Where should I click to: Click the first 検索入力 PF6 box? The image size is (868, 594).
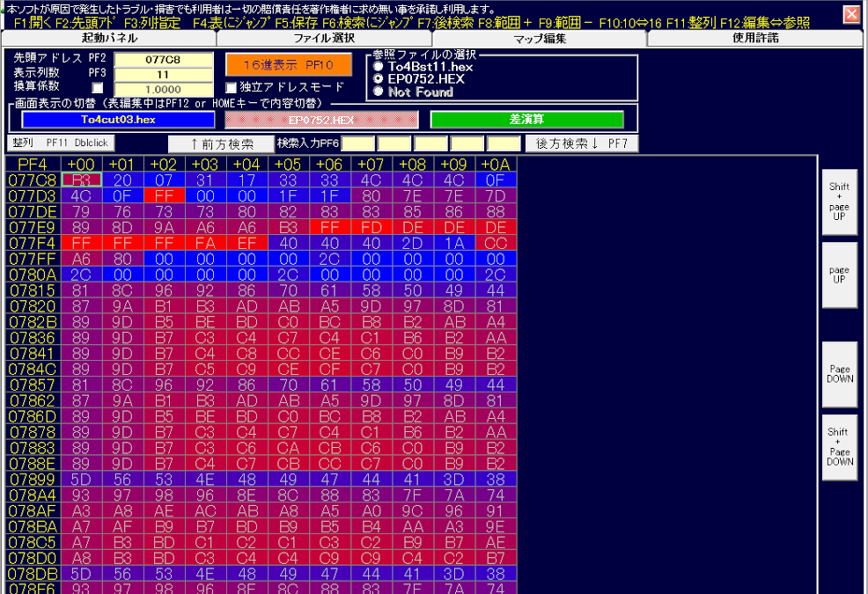(x=358, y=143)
